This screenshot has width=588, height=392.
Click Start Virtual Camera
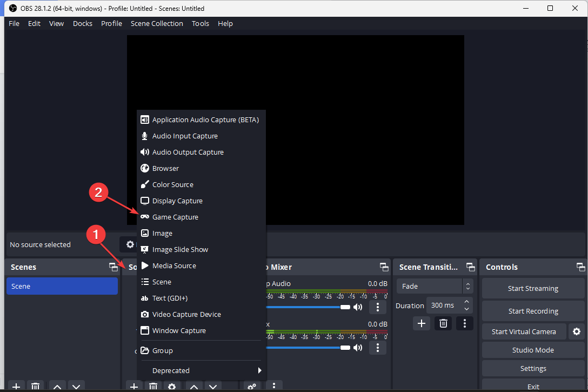tap(524, 331)
